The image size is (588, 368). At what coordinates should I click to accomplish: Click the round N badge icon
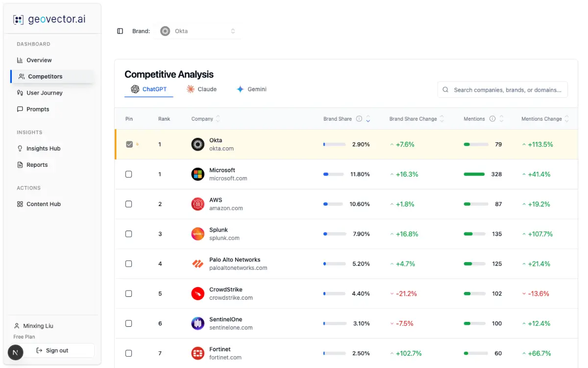tap(16, 352)
